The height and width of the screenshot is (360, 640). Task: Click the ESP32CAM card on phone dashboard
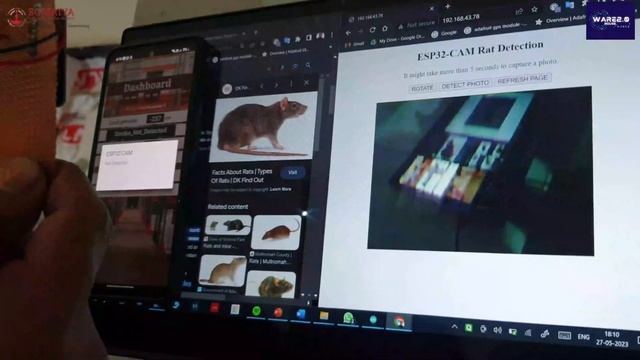tap(137, 164)
